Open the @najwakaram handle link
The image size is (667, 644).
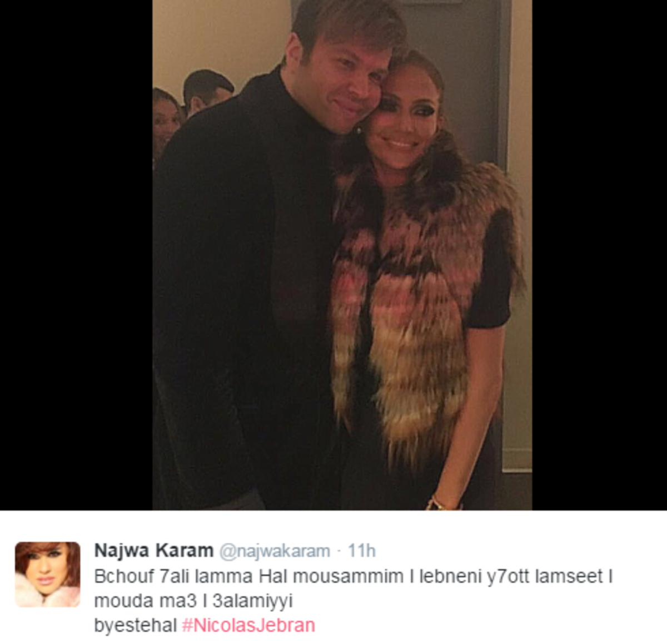click(275, 551)
